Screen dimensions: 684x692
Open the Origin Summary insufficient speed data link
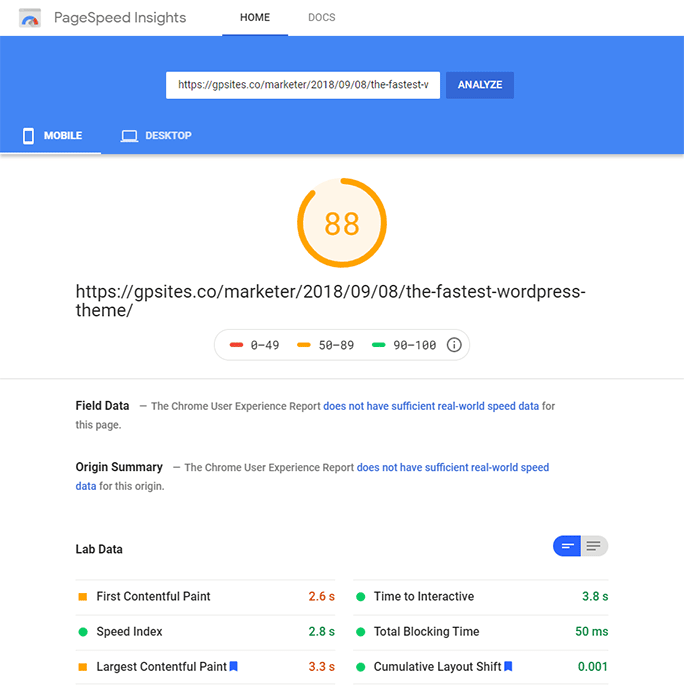click(x=453, y=467)
